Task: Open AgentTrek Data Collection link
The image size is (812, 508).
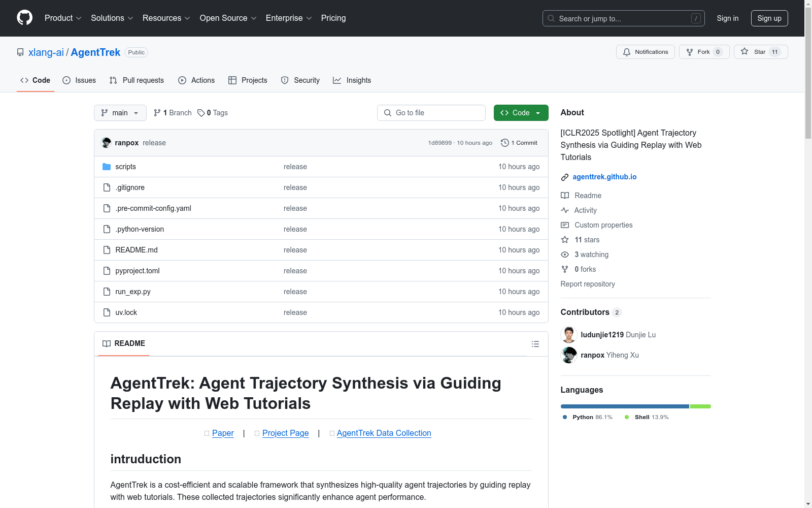Action: [x=384, y=433]
